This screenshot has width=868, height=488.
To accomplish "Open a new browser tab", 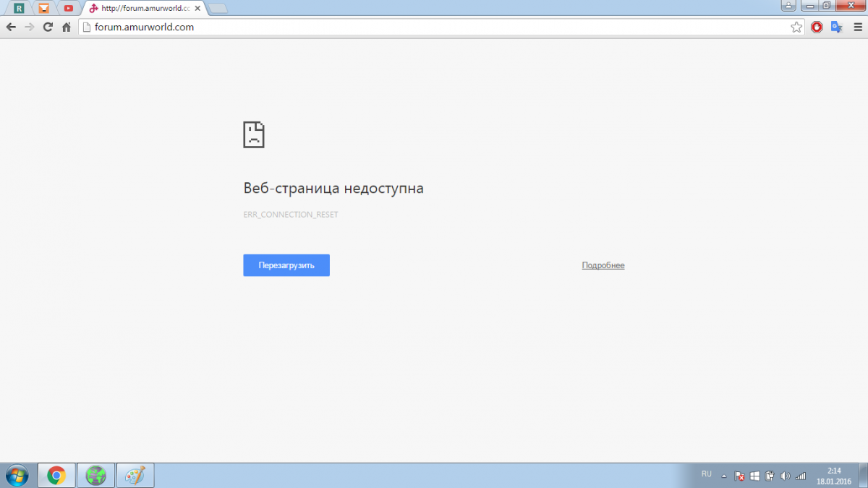I will (x=217, y=9).
